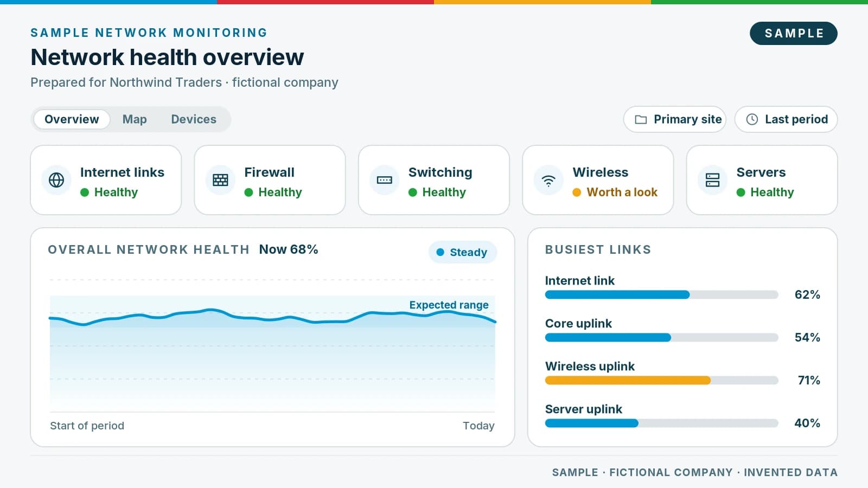Click the Internet link usage bar
Image resolution: width=868 pixels, height=488 pixels.
[x=662, y=295]
